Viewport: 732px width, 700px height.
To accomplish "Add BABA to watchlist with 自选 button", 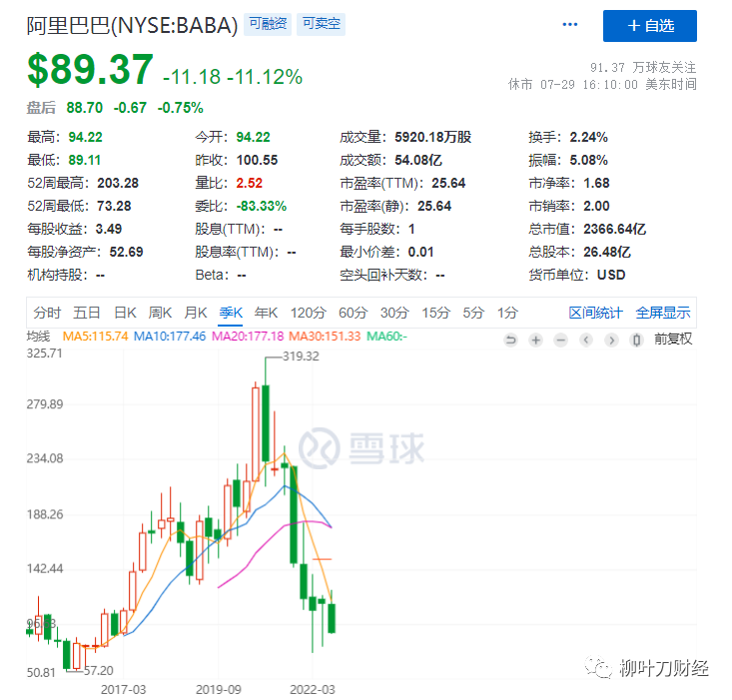I will [649, 26].
